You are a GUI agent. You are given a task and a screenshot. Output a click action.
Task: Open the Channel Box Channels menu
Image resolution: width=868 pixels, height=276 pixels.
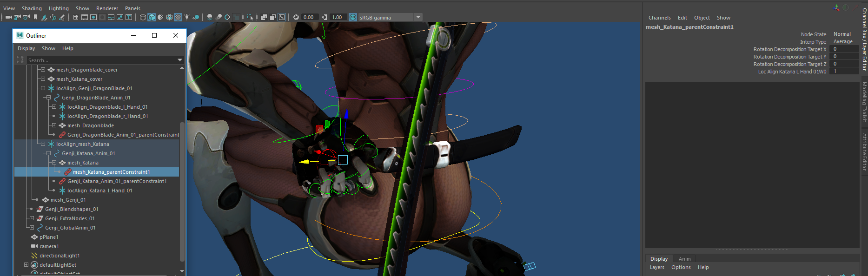click(x=660, y=18)
